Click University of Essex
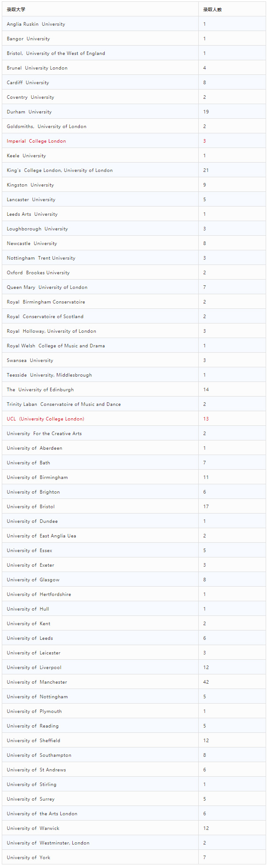This screenshot has width=267, height=868. pyautogui.click(x=29, y=550)
